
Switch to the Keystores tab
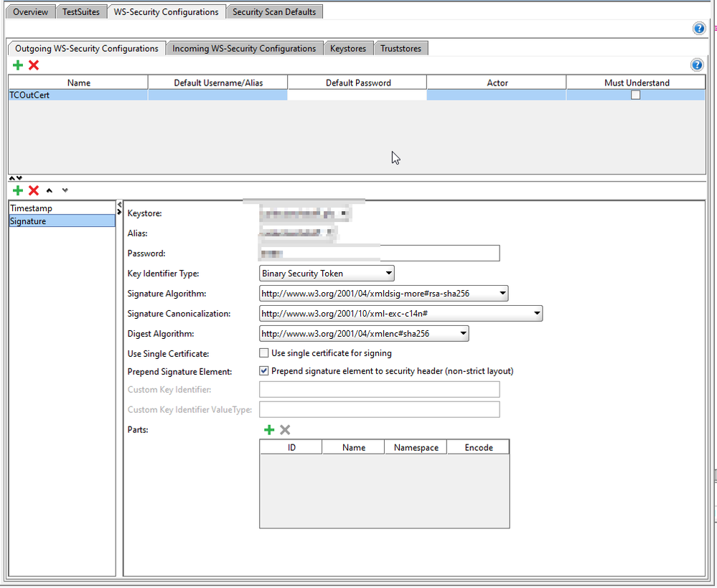347,49
